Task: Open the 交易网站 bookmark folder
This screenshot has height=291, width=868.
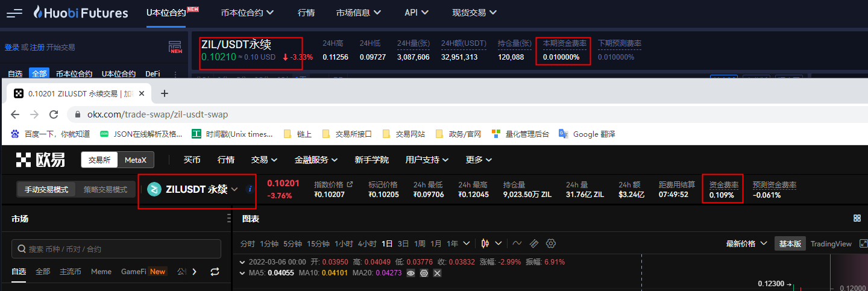Action: pyautogui.click(x=403, y=134)
